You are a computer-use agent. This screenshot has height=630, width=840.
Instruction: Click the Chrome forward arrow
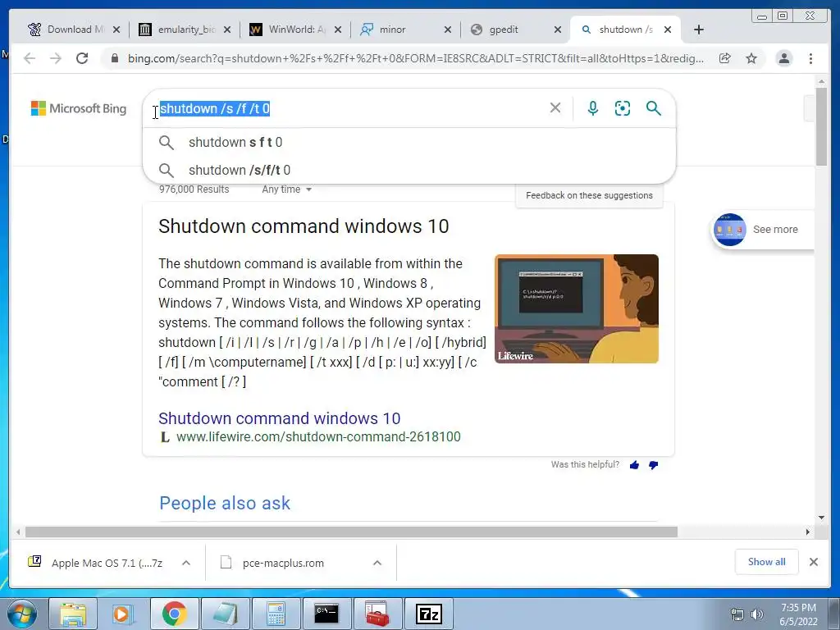point(56,58)
